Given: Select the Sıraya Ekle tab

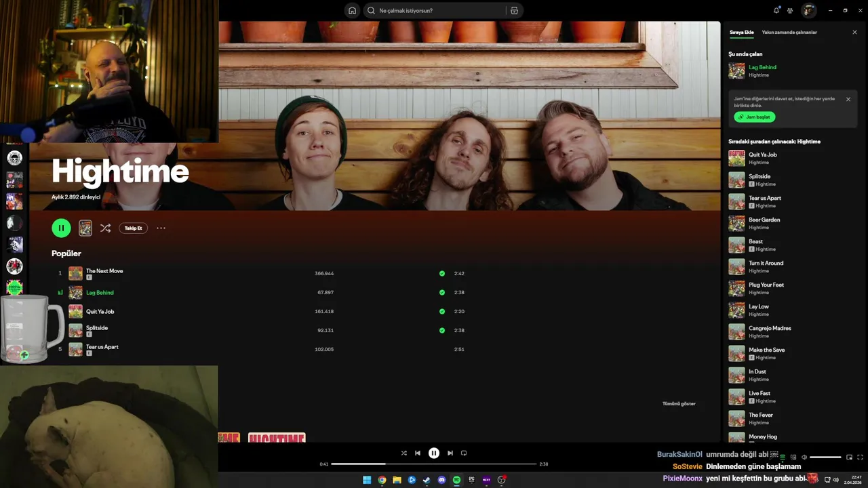Looking at the screenshot, I should 741,32.
